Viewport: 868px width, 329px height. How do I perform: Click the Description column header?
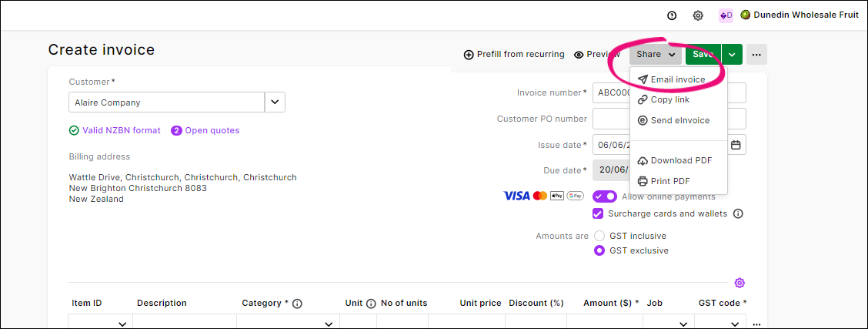(162, 303)
